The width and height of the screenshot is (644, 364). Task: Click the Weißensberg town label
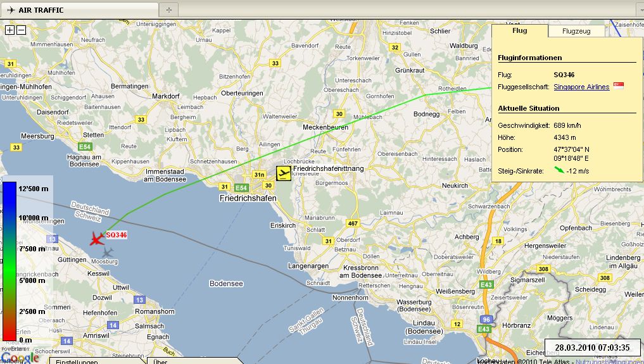point(455,291)
